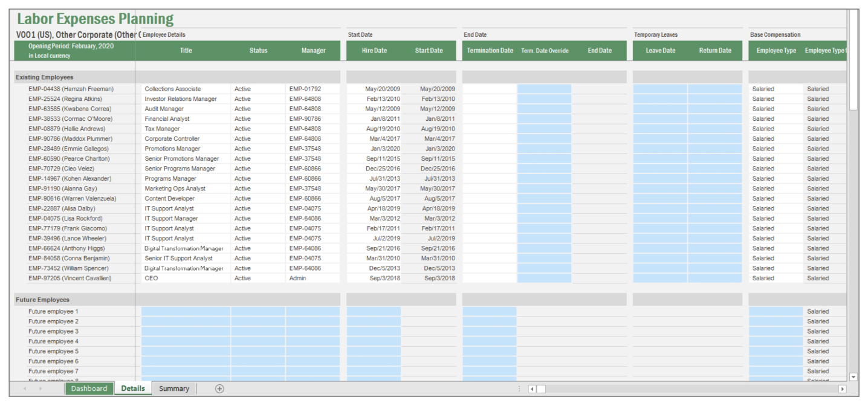Image resolution: width=868 pixels, height=406 pixels.
Task: Select the Future Employees section heading
Action: click(x=42, y=300)
